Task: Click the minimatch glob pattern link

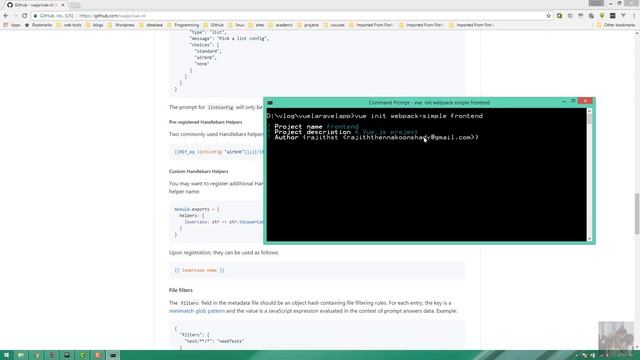Action: click(x=197, y=311)
